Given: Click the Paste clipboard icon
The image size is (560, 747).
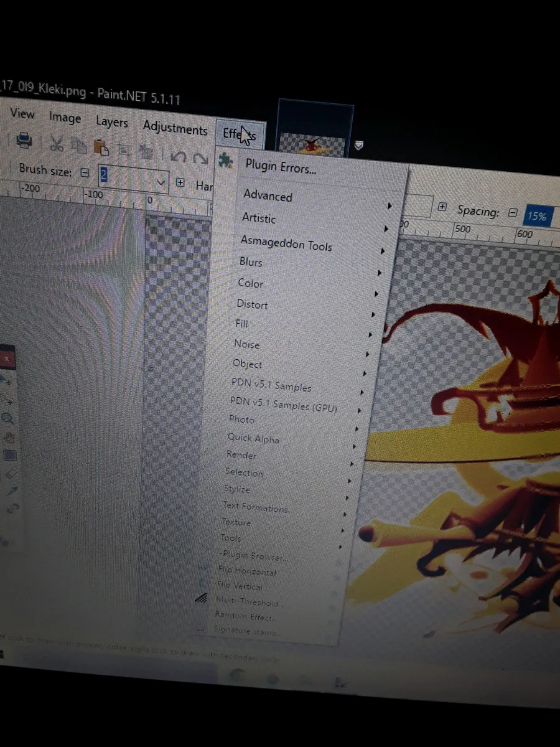Looking at the screenshot, I should point(101,148).
